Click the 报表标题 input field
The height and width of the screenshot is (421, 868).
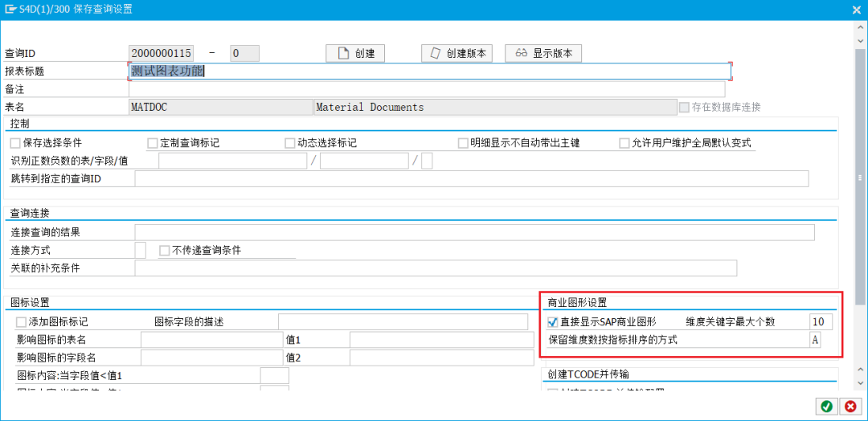[x=430, y=71]
